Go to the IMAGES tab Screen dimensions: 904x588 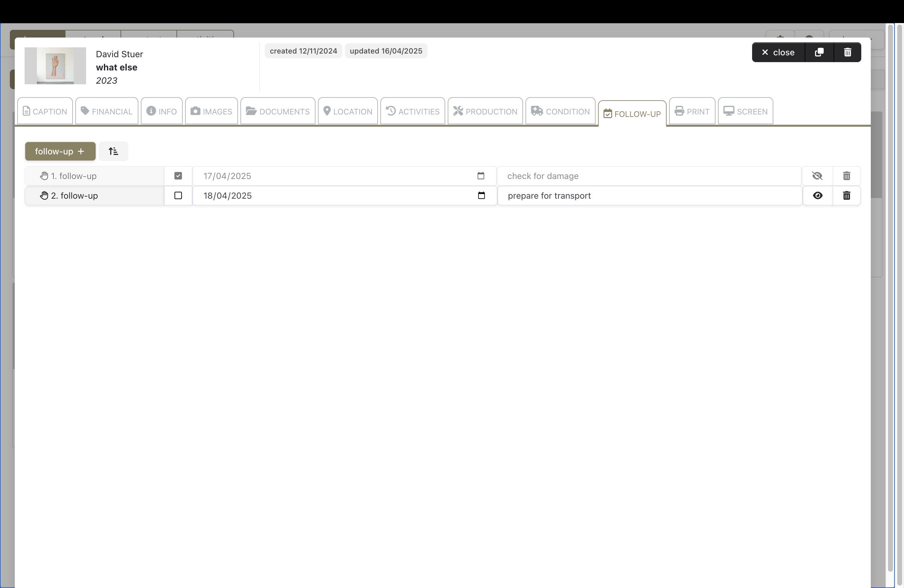tap(211, 111)
